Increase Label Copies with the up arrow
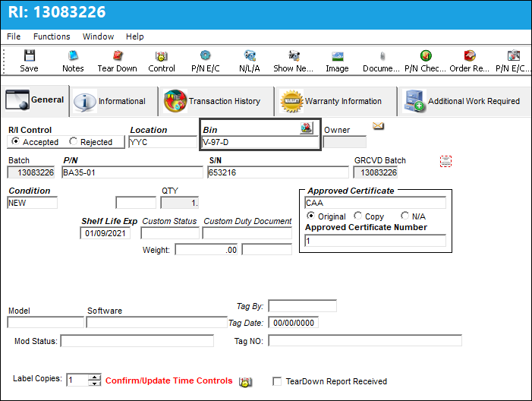Viewport: 532px width, 401px height. [95, 377]
